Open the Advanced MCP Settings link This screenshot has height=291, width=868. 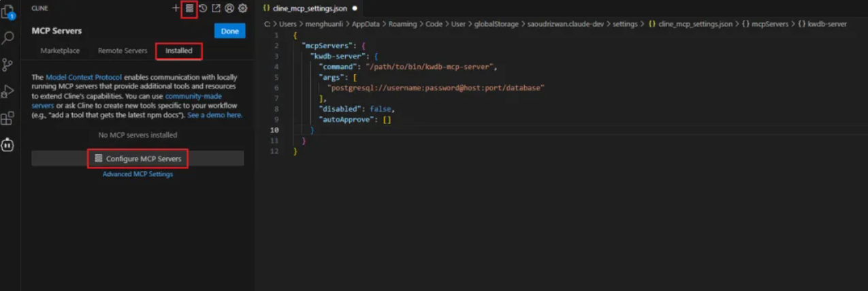coord(138,174)
